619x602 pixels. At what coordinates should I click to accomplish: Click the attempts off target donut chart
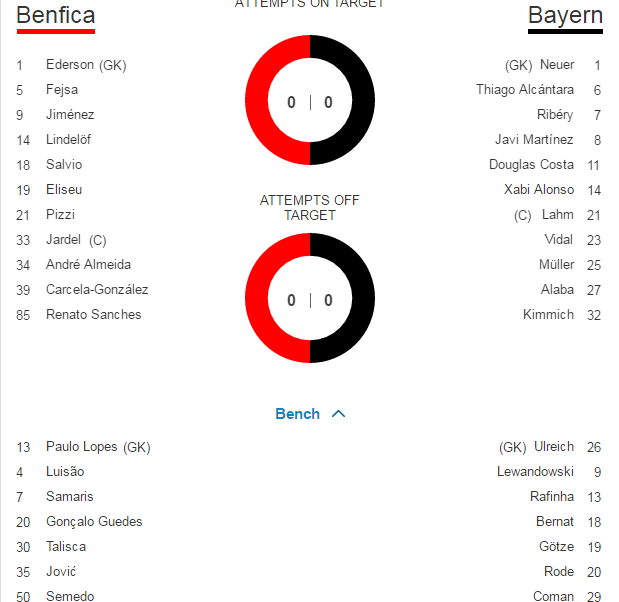click(x=310, y=299)
